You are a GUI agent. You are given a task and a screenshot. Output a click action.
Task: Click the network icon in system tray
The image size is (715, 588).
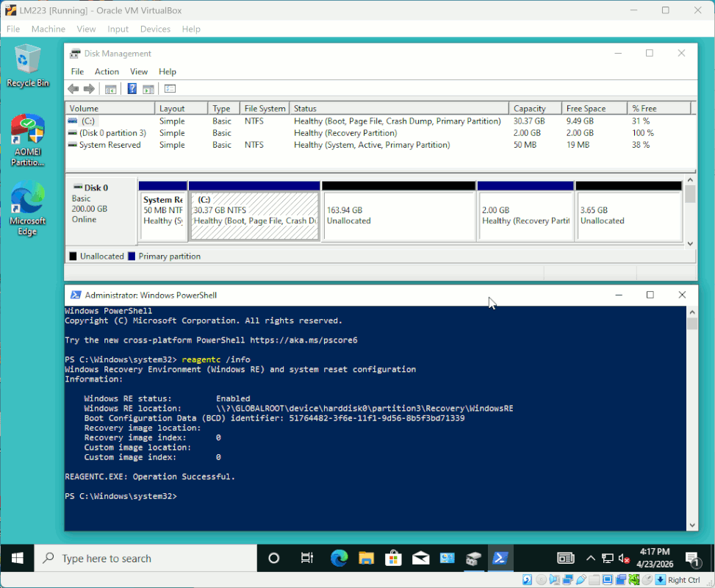[x=608, y=559]
